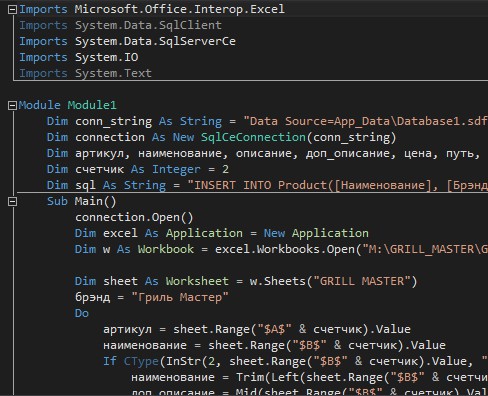The height and width of the screenshot is (396, 488).
Task: Click 'наименование' in the "$B$" .Value assignment line
Action: (145, 346)
